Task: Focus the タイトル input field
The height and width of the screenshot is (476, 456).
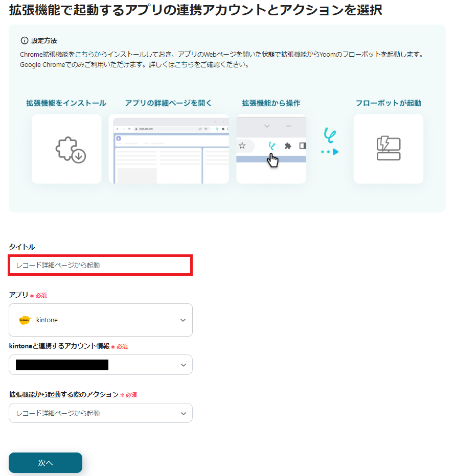Action: (x=100, y=265)
